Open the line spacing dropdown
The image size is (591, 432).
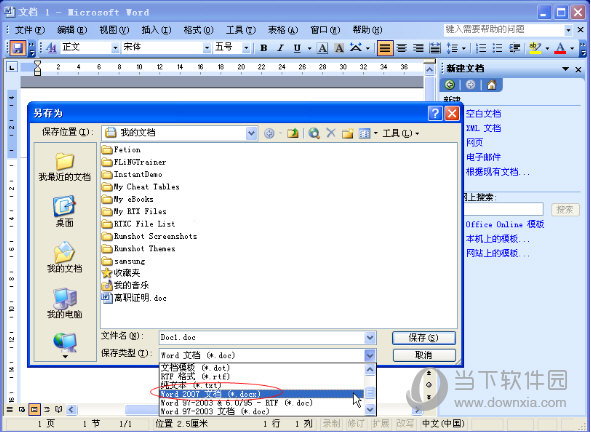tap(464, 48)
